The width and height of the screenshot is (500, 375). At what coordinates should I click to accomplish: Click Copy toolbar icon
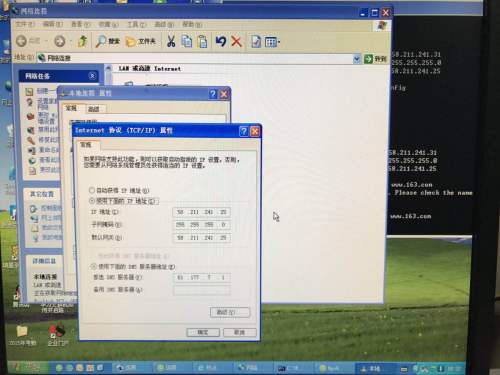[187, 42]
